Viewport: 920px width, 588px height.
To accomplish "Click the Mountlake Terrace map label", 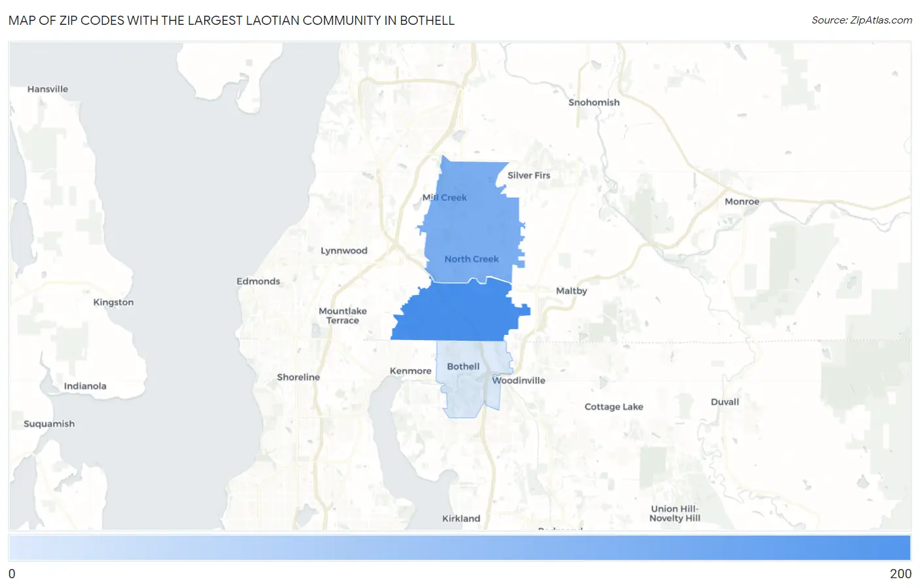I will [x=342, y=316].
